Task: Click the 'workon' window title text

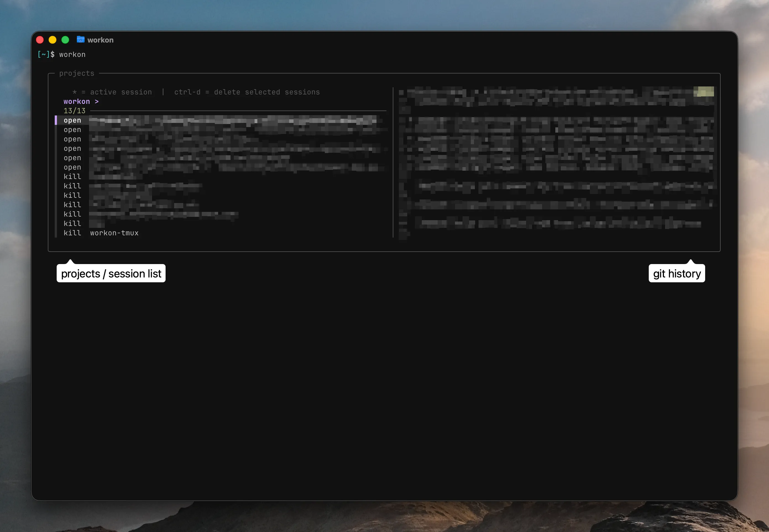Action: click(x=100, y=40)
